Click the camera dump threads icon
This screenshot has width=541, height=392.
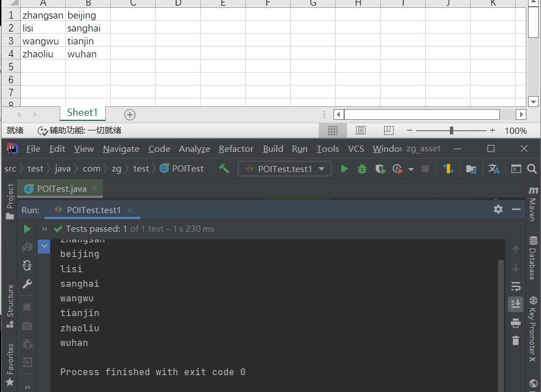pyautogui.click(x=27, y=326)
